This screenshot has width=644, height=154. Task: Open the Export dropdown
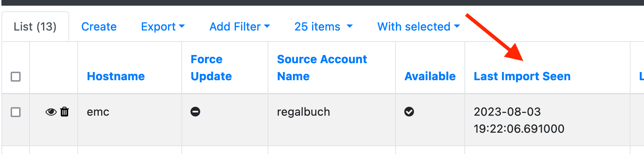click(163, 27)
